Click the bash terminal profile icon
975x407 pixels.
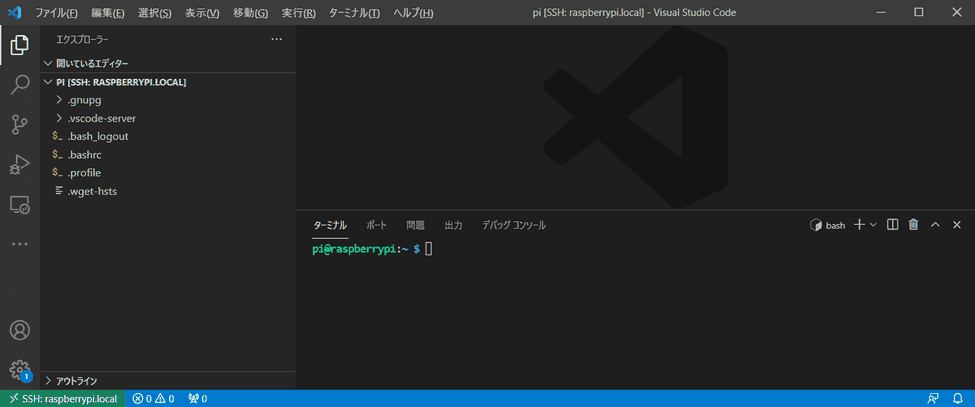click(816, 225)
